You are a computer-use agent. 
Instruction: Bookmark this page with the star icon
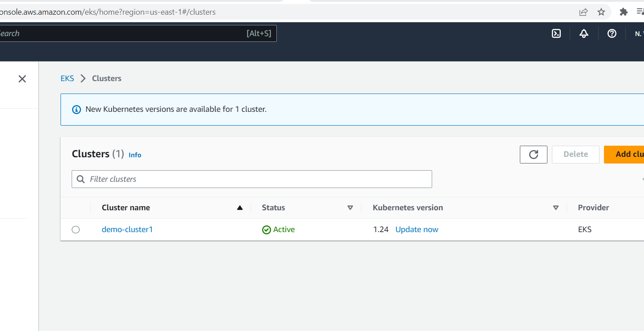point(601,12)
